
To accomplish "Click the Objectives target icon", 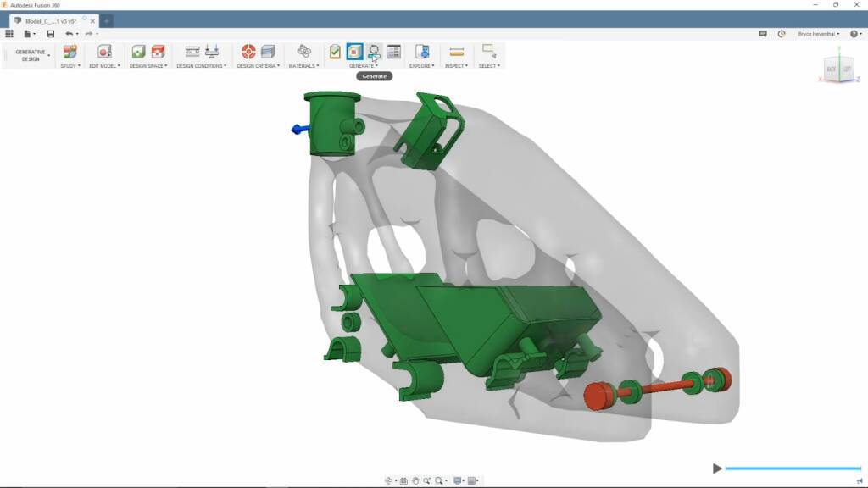I will pyautogui.click(x=248, y=52).
